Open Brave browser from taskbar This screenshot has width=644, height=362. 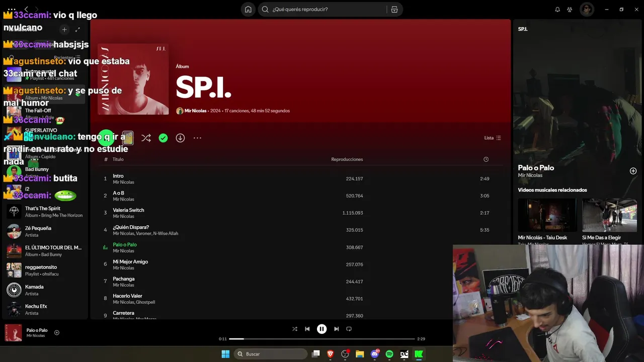(331, 354)
